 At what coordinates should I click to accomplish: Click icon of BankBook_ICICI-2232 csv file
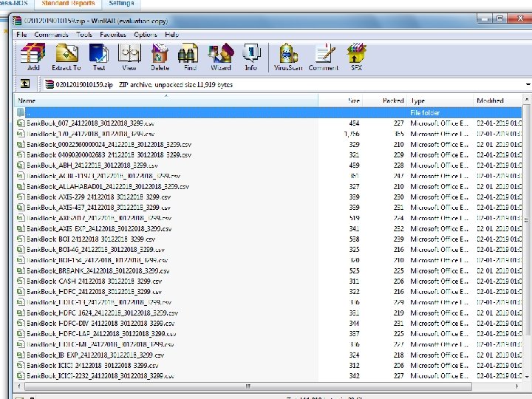click(x=21, y=375)
